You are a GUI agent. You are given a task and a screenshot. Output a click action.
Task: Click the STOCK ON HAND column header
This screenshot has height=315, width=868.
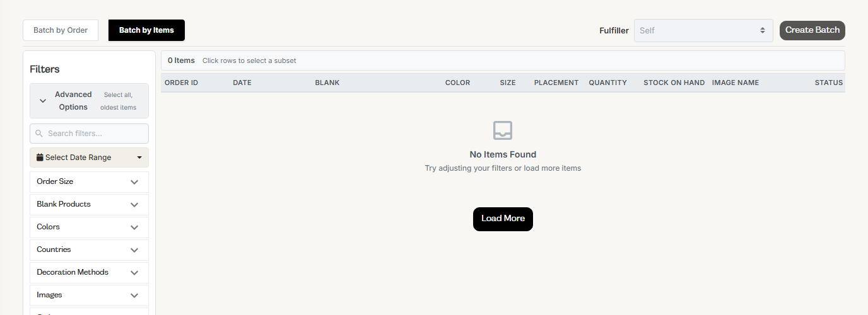click(674, 83)
